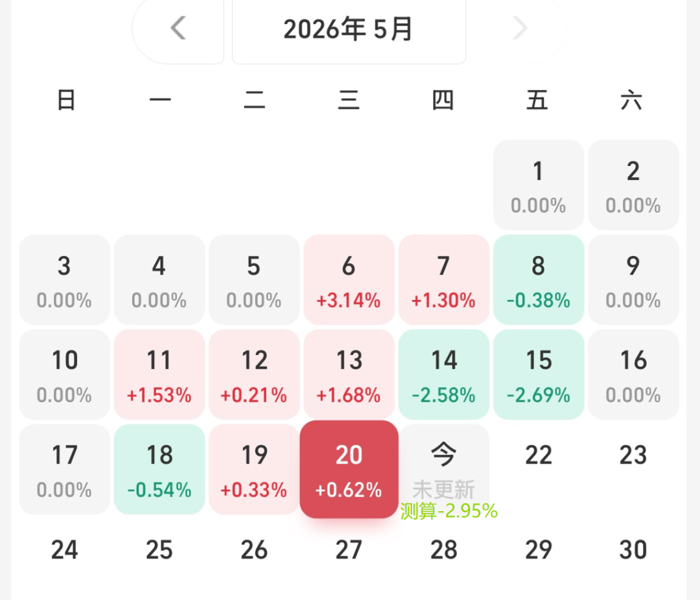Select day 23 in the calendar
700x600 pixels.
633,456
